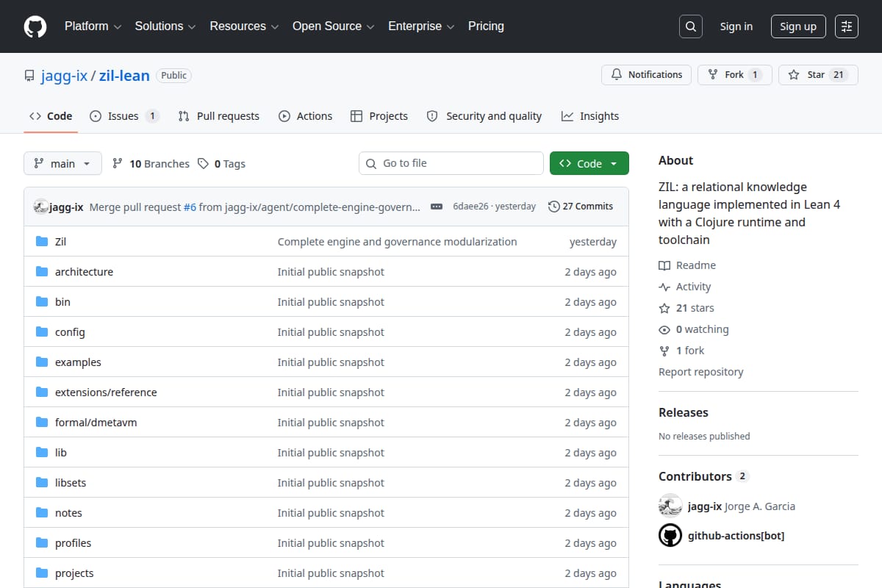Open the Releases heading link

click(684, 412)
